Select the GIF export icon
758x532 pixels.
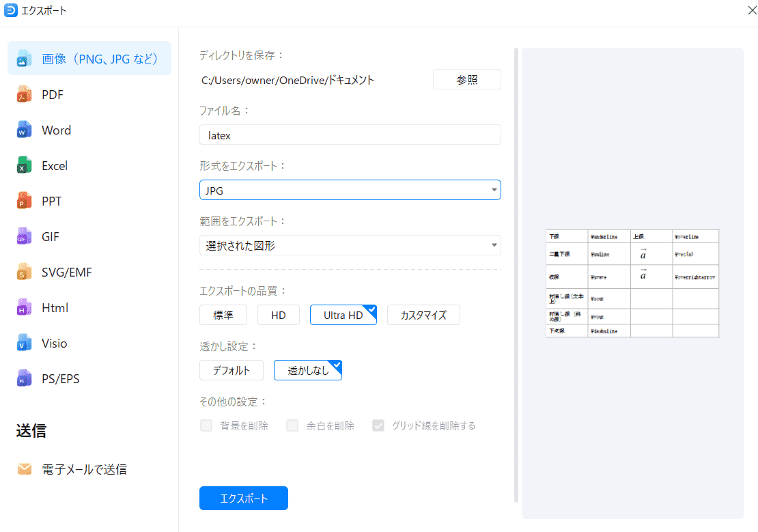[x=25, y=237]
